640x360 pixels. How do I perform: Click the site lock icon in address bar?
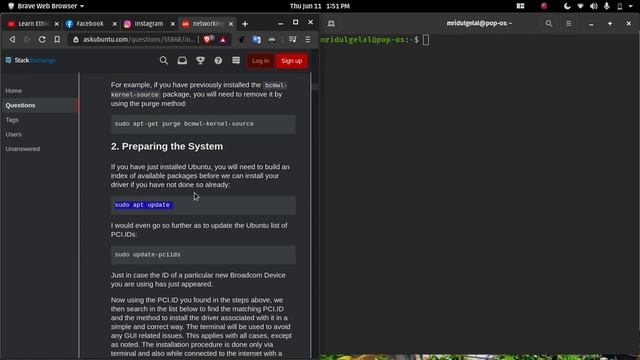[x=76, y=40]
